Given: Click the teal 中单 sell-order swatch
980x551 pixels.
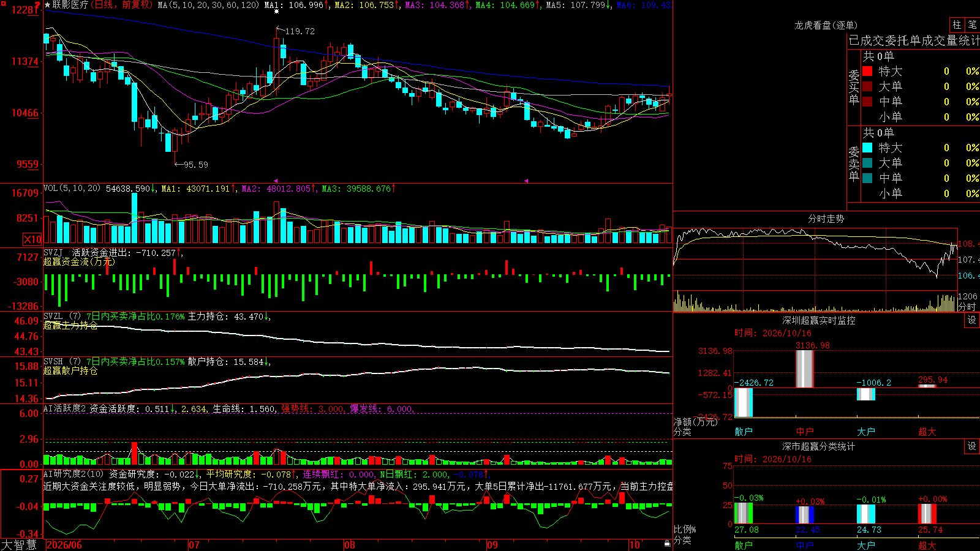Looking at the screenshot, I should coord(867,178).
